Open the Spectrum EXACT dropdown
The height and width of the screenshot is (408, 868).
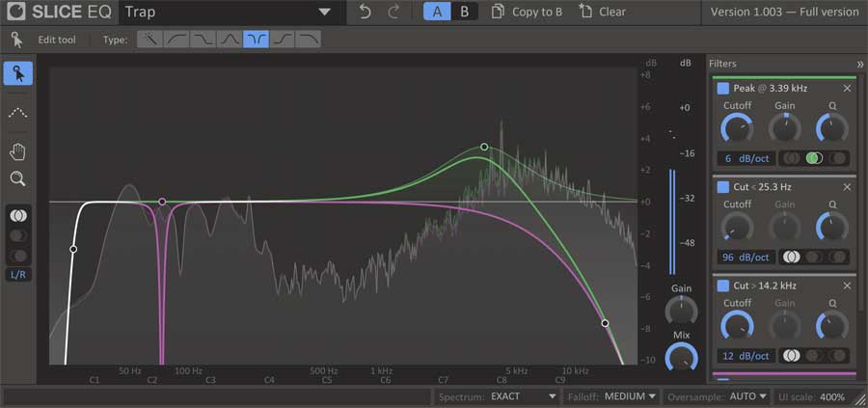click(x=497, y=396)
